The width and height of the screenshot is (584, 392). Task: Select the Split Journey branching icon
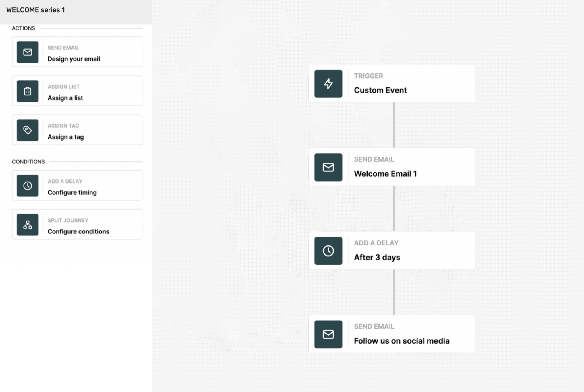28,224
